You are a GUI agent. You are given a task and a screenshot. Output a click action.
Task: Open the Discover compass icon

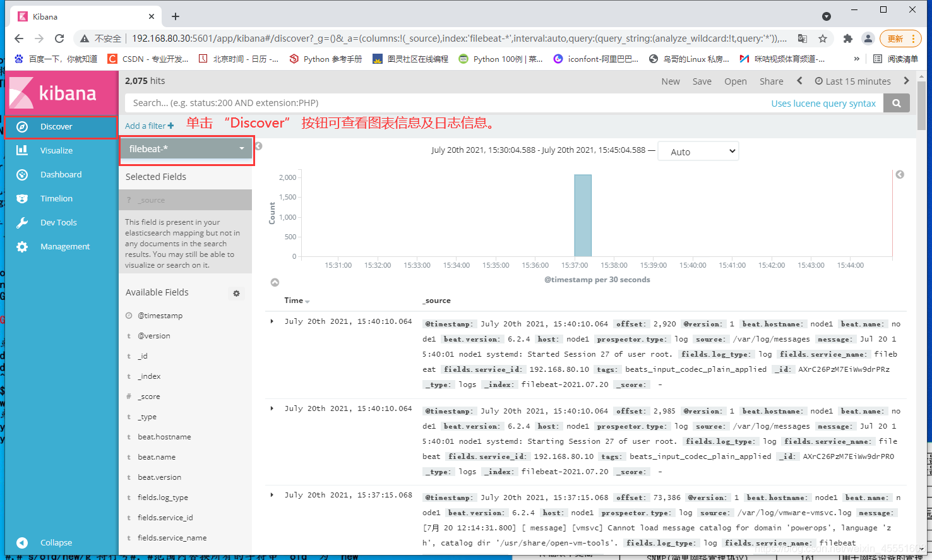click(x=22, y=127)
